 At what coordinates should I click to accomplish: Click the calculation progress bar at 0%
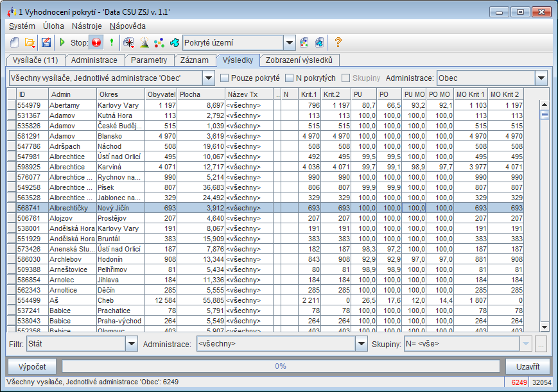coord(280,366)
